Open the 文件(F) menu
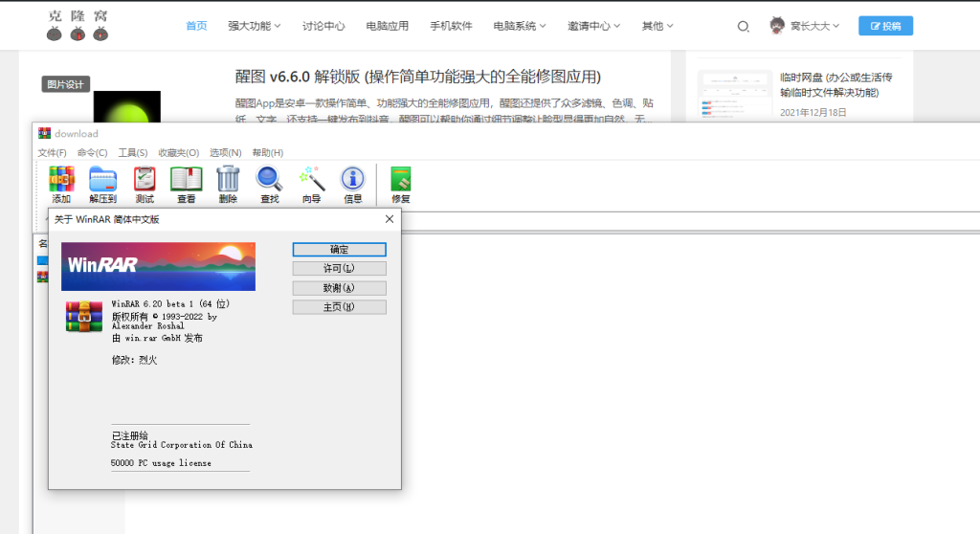Image resolution: width=980 pixels, height=534 pixels. pos(52,152)
